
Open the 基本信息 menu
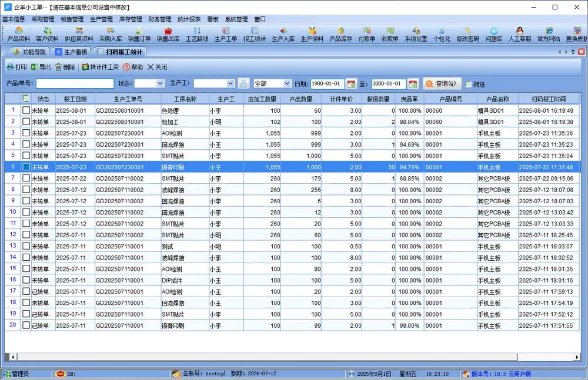coord(14,19)
